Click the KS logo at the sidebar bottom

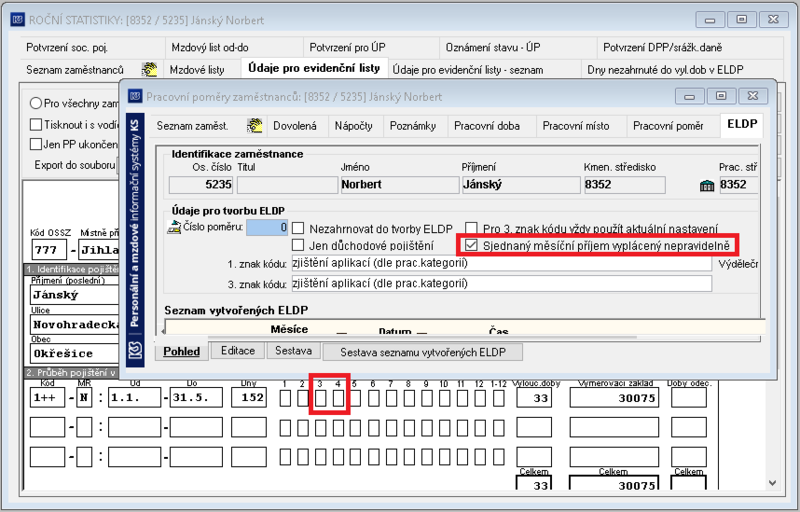pos(135,350)
